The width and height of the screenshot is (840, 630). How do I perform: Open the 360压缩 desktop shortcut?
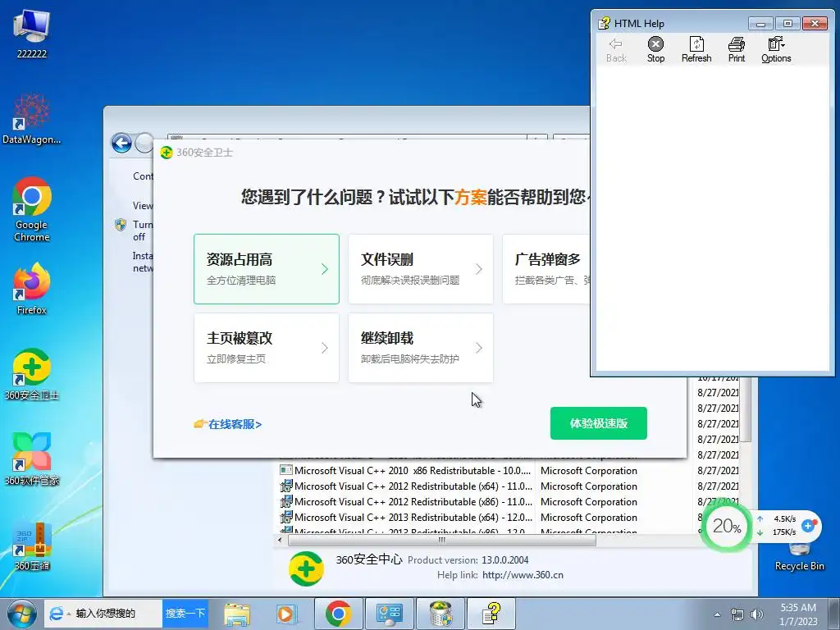tap(32, 546)
